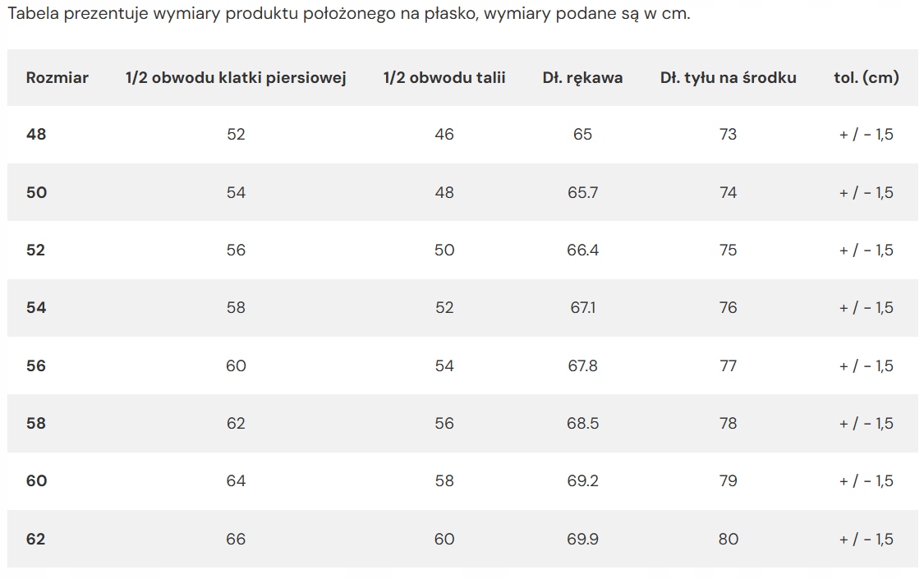Click the intro text about product dimensions
The height and width of the screenshot is (579, 924).
coord(348,13)
